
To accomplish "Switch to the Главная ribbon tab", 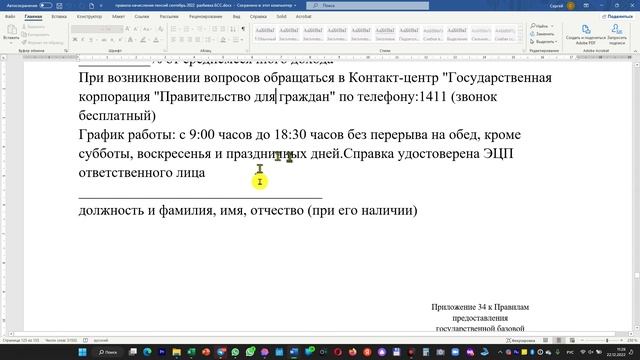I will point(33,17).
